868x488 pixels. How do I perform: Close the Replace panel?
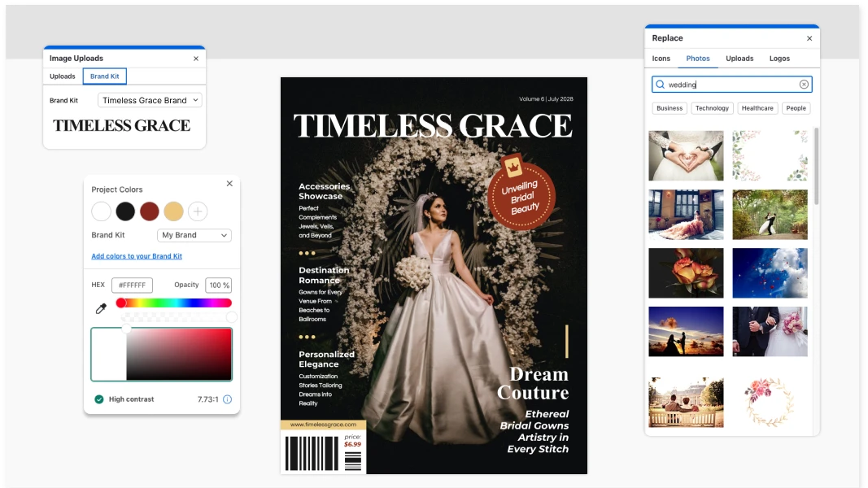(809, 39)
